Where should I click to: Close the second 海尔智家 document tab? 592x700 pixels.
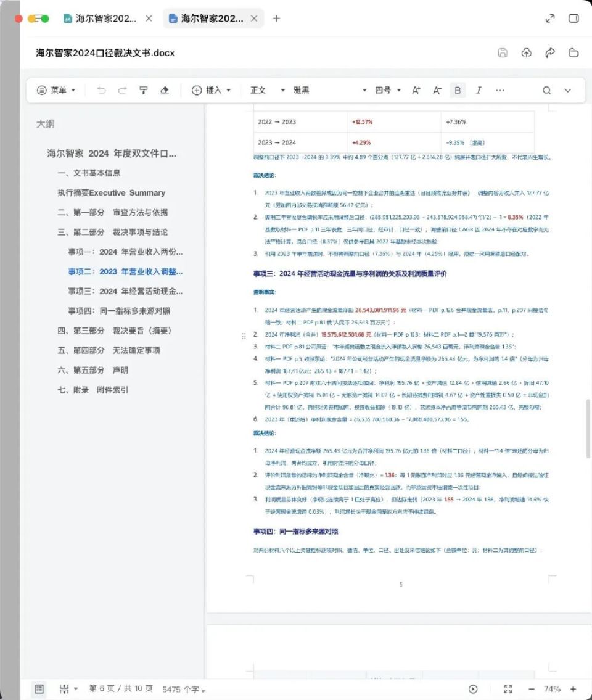coord(253,19)
